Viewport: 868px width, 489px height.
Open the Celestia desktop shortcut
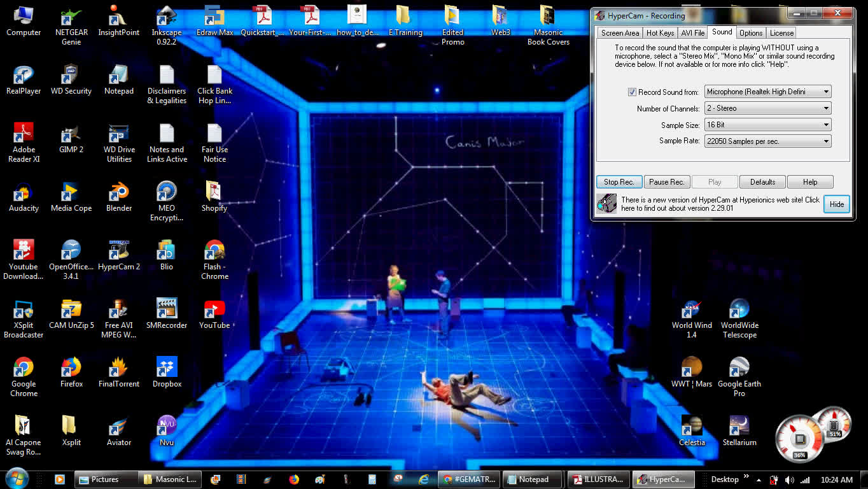point(692,431)
